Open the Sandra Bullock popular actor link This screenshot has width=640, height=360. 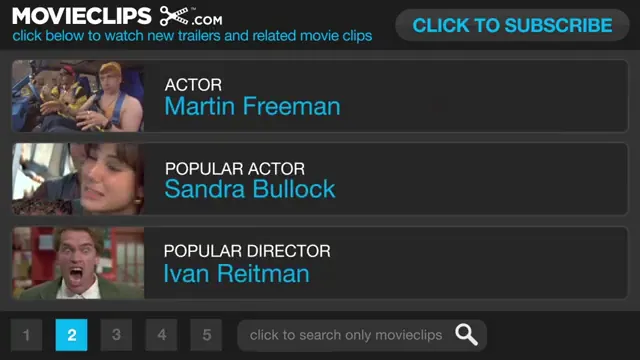(x=250, y=189)
